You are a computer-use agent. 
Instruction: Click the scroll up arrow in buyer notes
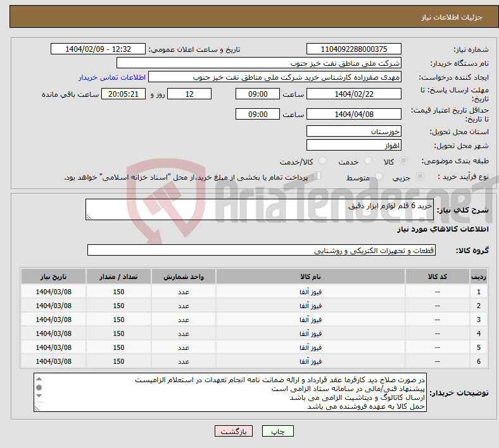coord(39,378)
